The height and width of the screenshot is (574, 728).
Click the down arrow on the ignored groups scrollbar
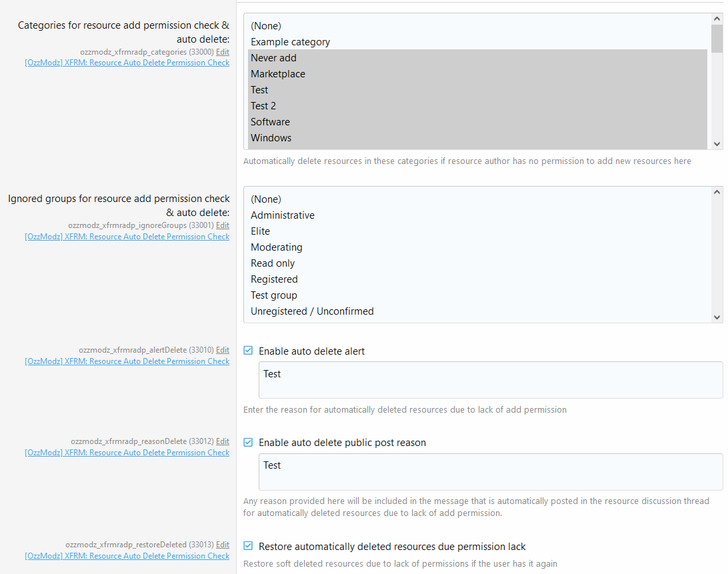717,317
